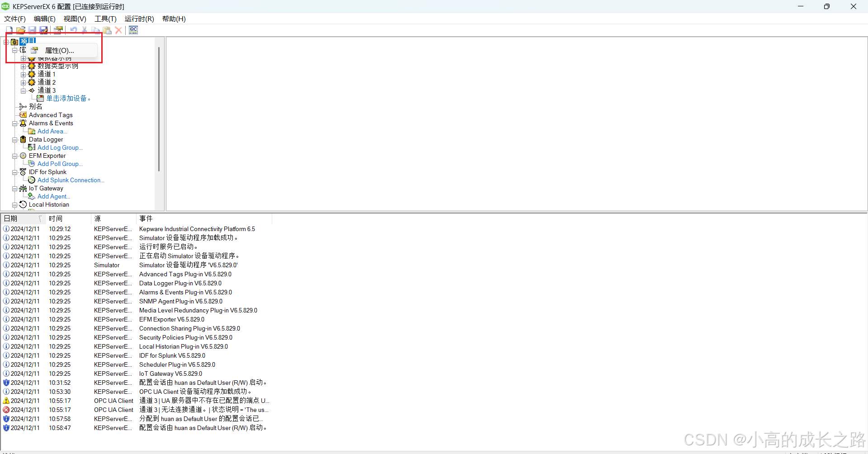Open the 帮助(H) menu
The image size is (868, 454).
(x=174, y=19)
